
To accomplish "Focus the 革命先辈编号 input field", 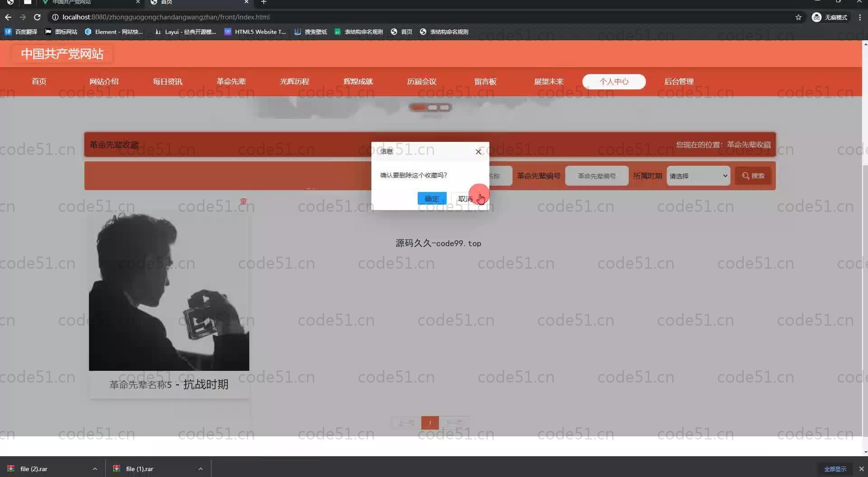I will point(597,176).
